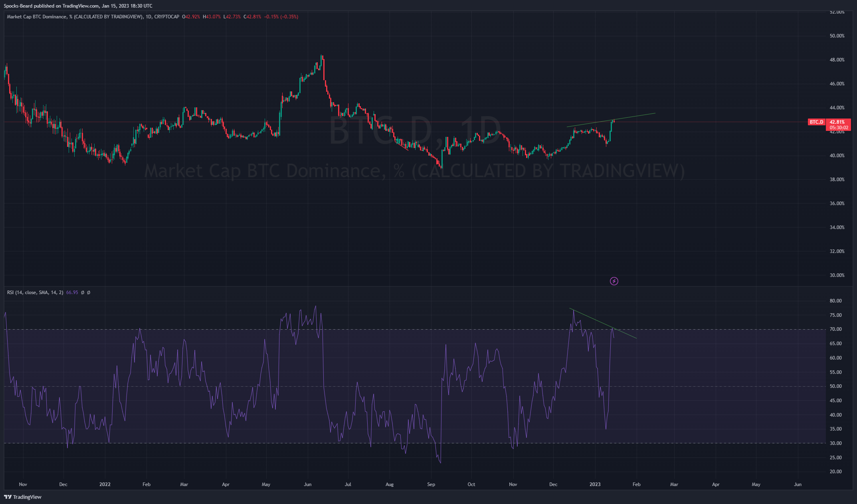Select the H43.07% high value
The height and width of the screenshot is (504, 857).
(212, 17)
